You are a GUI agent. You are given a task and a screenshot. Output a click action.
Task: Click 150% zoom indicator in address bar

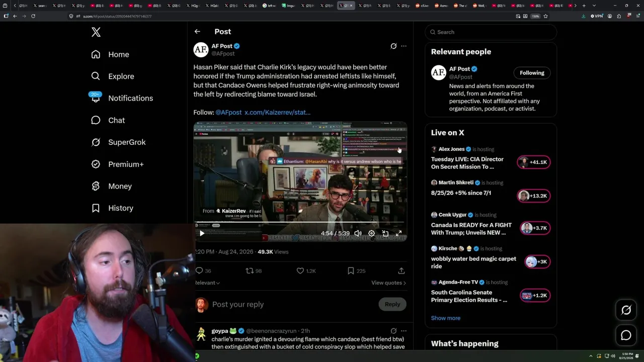pos(535,16)
